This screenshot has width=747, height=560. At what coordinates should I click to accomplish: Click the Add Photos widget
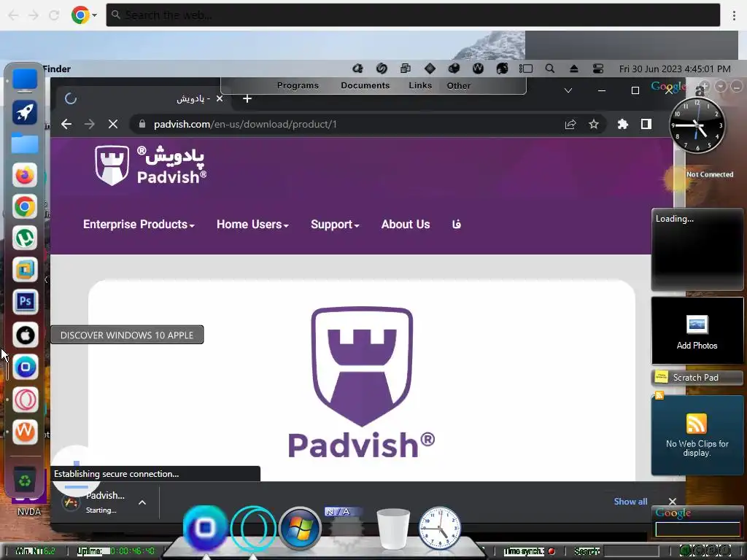click(697, 332)
